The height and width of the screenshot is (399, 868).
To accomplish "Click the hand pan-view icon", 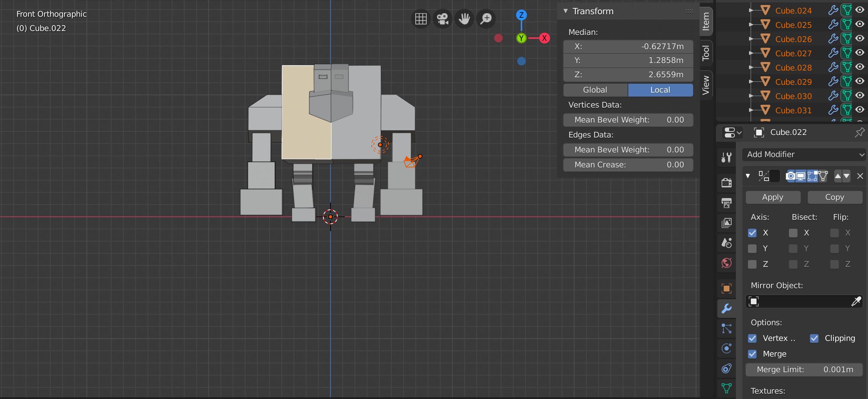I will pyautogui.click(x=464, y=19).
